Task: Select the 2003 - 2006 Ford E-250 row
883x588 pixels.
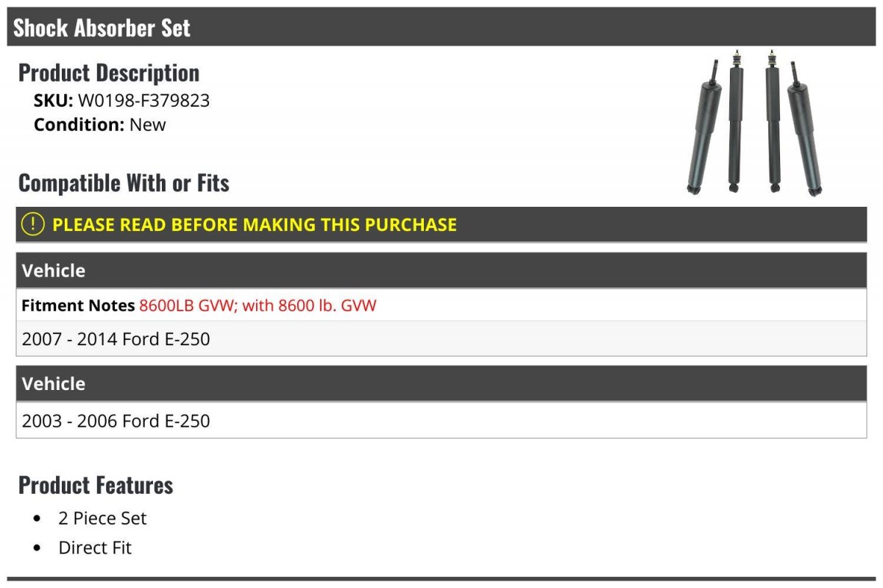Action: pos(441,421)
